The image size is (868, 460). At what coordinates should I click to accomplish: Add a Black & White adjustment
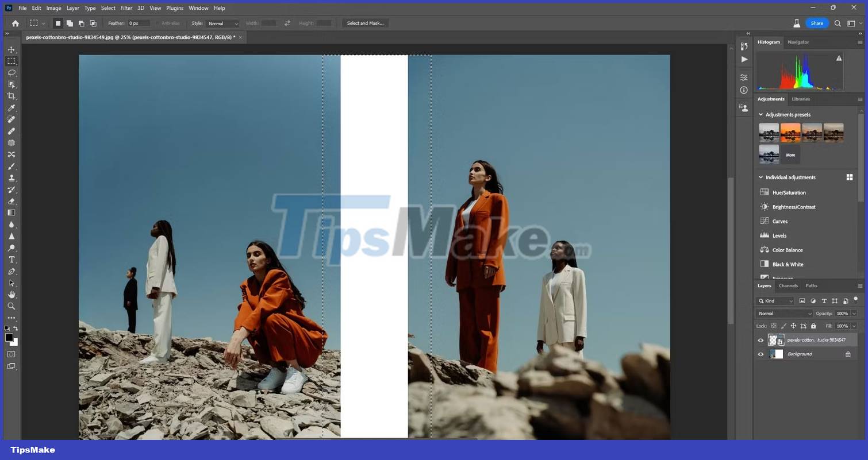tap(787, 264)
